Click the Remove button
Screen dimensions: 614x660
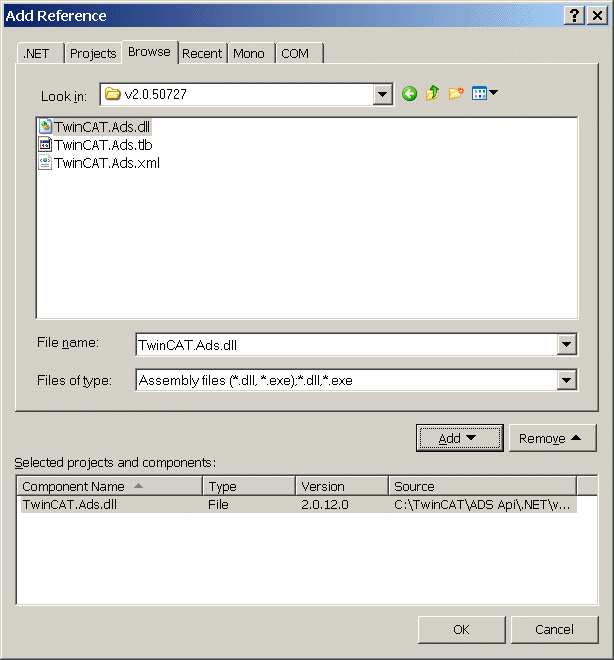tap(553, 438)
